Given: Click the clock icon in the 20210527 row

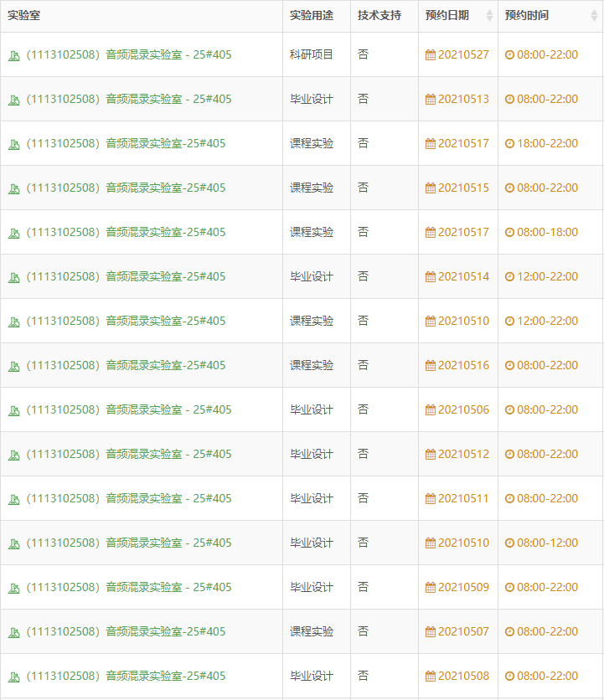Looking at the screenshot, I should pos(509,55).
